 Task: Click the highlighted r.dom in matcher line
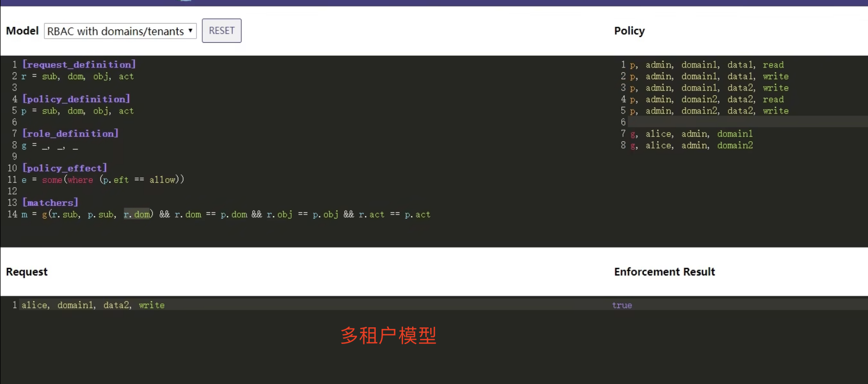pos(137,214)
